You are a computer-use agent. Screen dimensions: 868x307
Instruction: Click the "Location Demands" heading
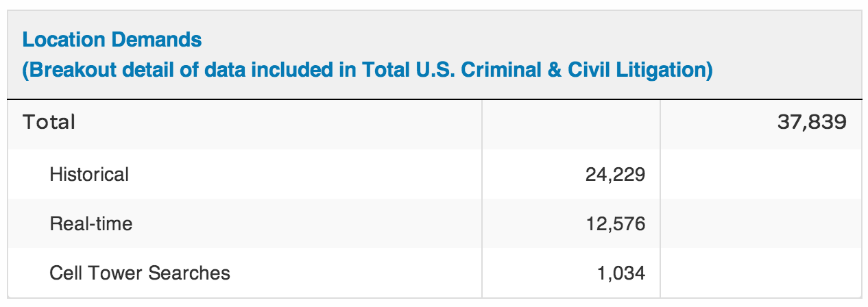click(x=112, y=40)
